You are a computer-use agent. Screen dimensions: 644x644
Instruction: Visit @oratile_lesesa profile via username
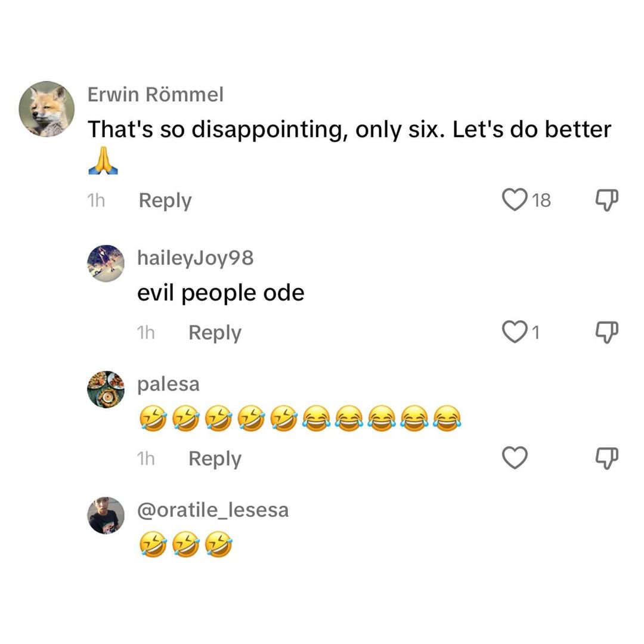pyautogui.click(x=213, y=510)
